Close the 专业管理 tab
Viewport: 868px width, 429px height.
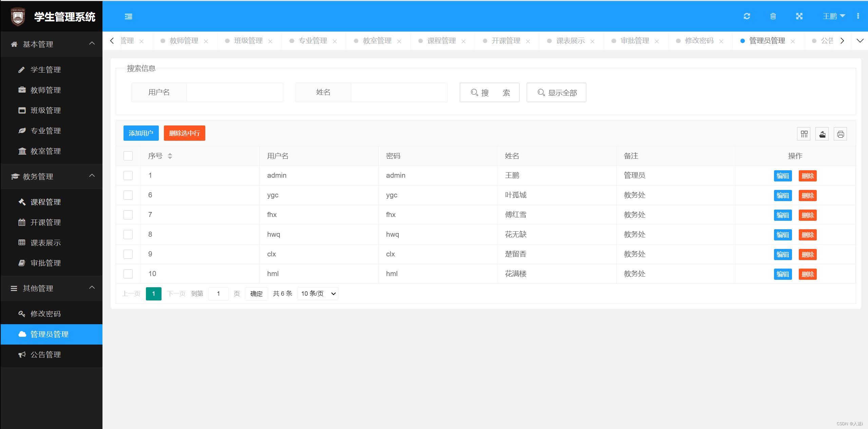pos(335,41)
